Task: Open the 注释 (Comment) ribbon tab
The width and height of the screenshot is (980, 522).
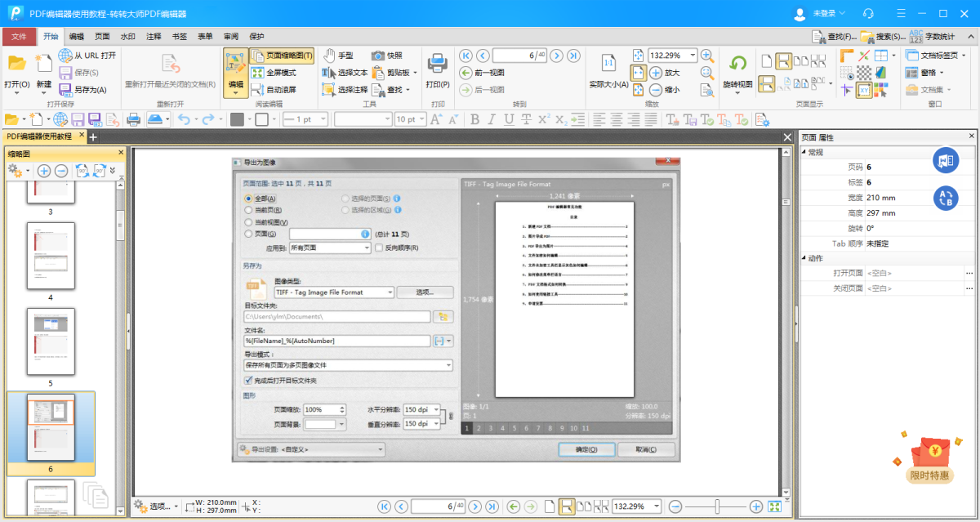Action: click(154, 36)
